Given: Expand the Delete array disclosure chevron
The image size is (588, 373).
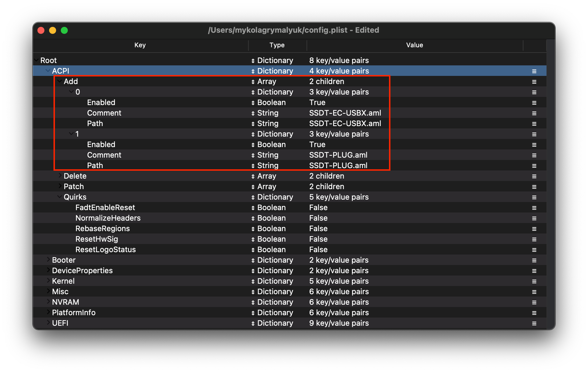Looking at the screenshot, I should [x=60, y=176].
